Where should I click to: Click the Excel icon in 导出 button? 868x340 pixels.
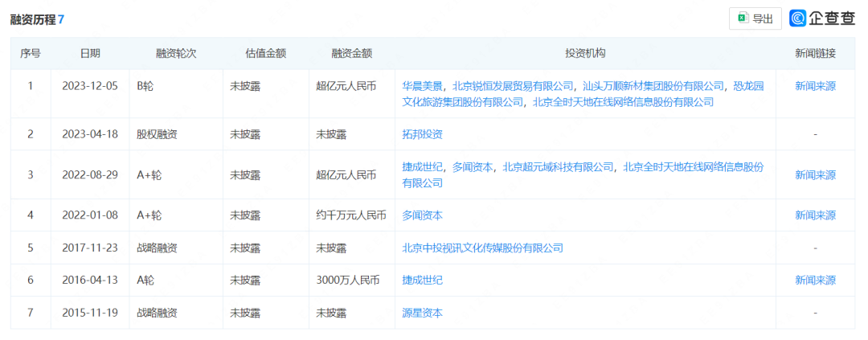point(743,18)
